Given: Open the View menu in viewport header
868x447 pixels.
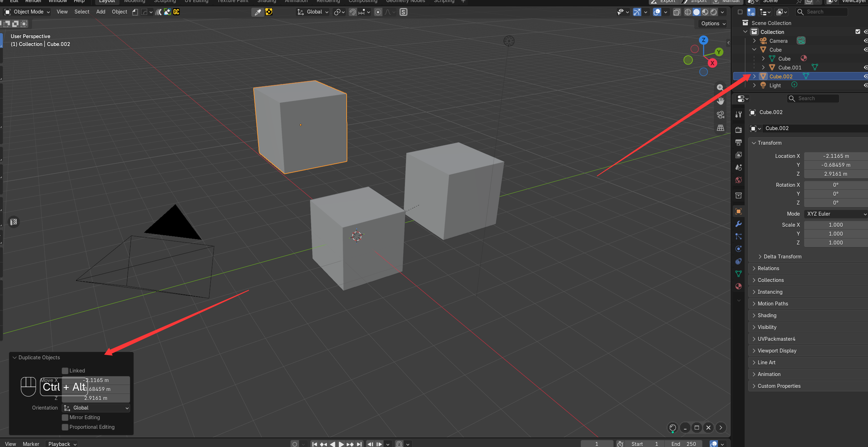Looking at the screenshot, I should pos(62,12).
